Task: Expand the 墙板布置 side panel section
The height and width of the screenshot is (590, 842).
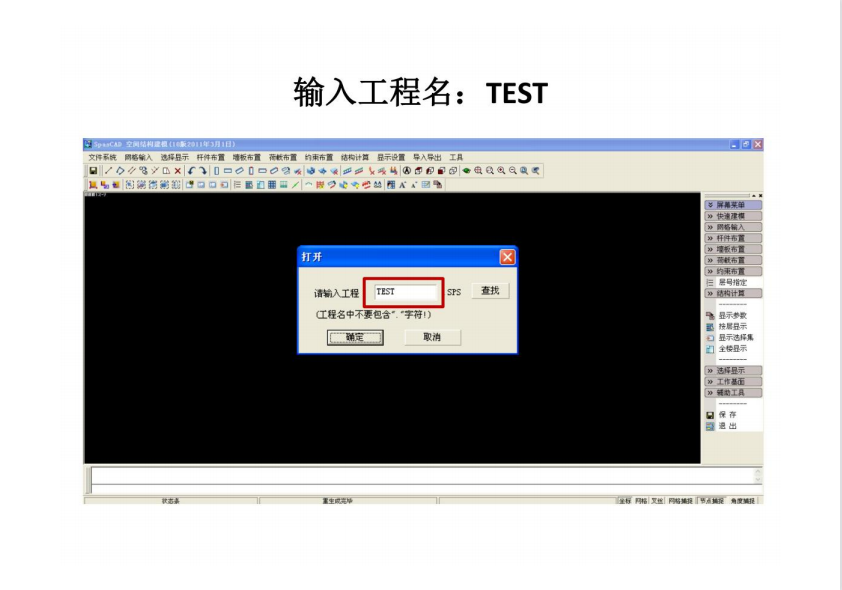Action: (733, 249)
